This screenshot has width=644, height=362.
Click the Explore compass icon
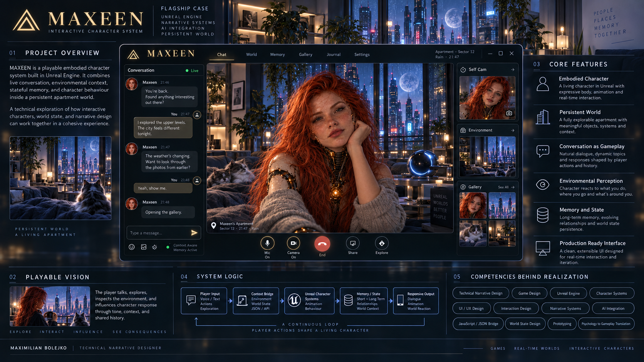click(x=382, y=243)
